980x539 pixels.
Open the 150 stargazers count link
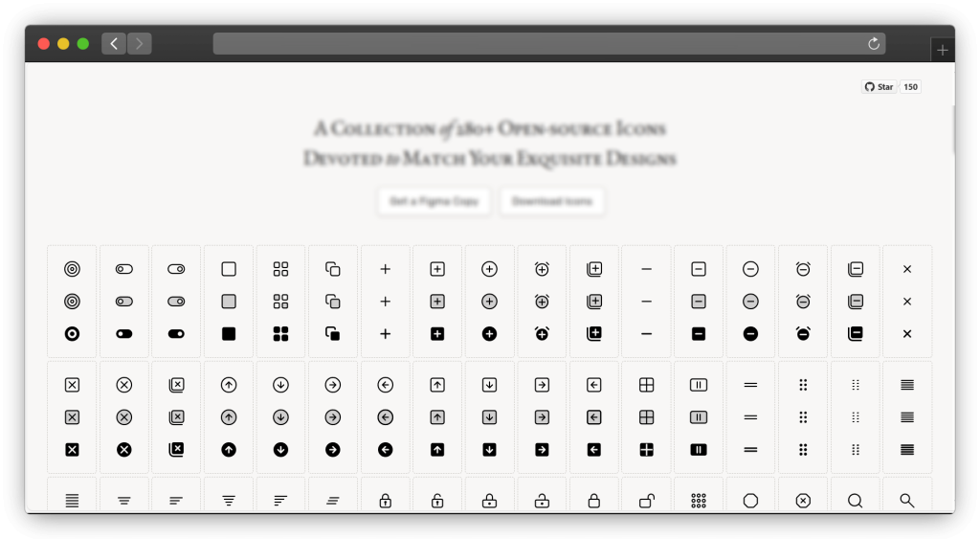(x=910, y=87)
